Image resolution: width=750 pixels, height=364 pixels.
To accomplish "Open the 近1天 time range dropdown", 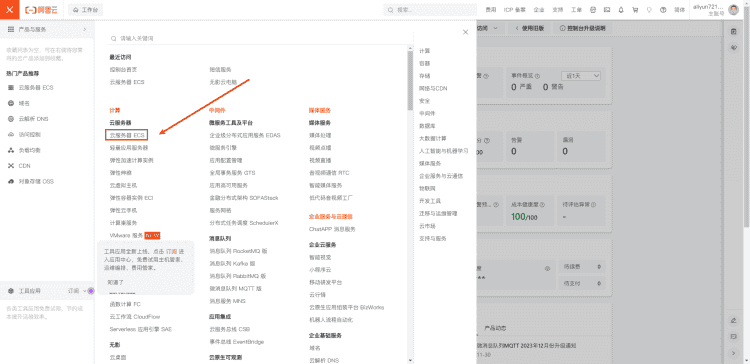I will tap(581, 76).
